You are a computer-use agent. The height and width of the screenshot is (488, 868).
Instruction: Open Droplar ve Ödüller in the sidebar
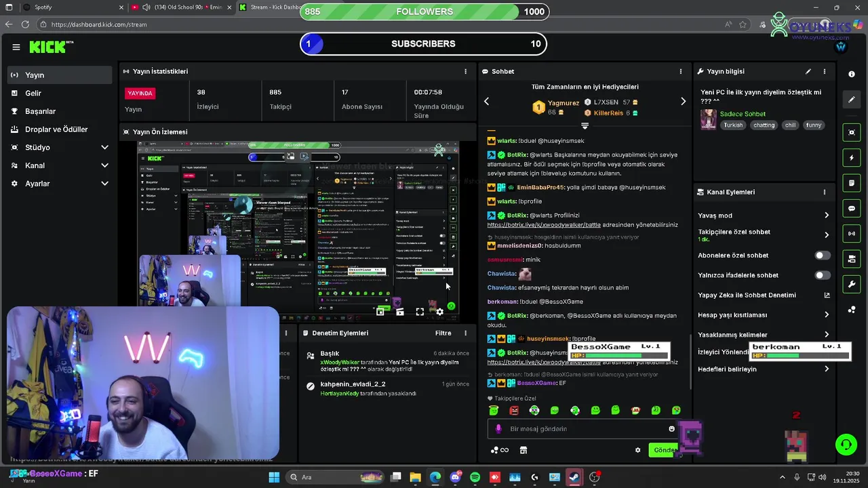[59, 129]
